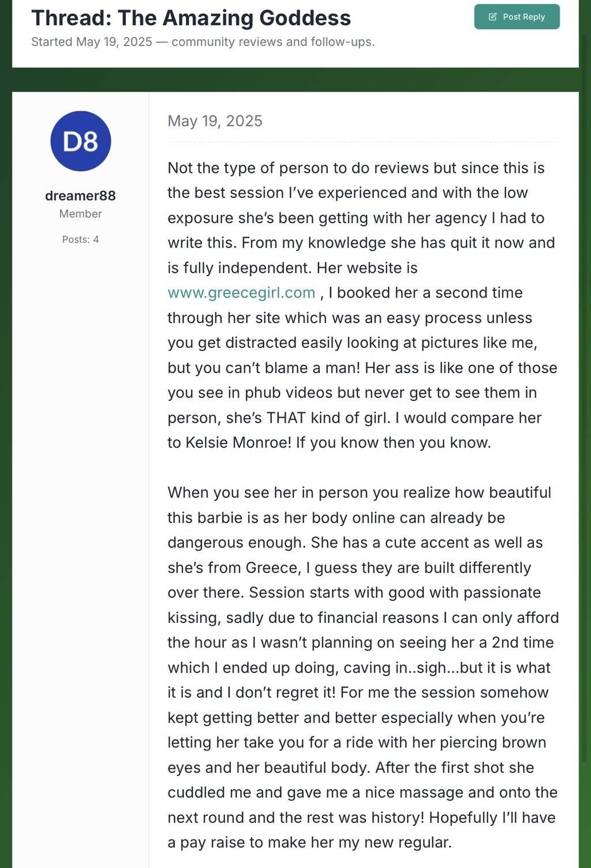
Task: Follow the www.greecegirl.com link
Action: (x=241, y=293)
